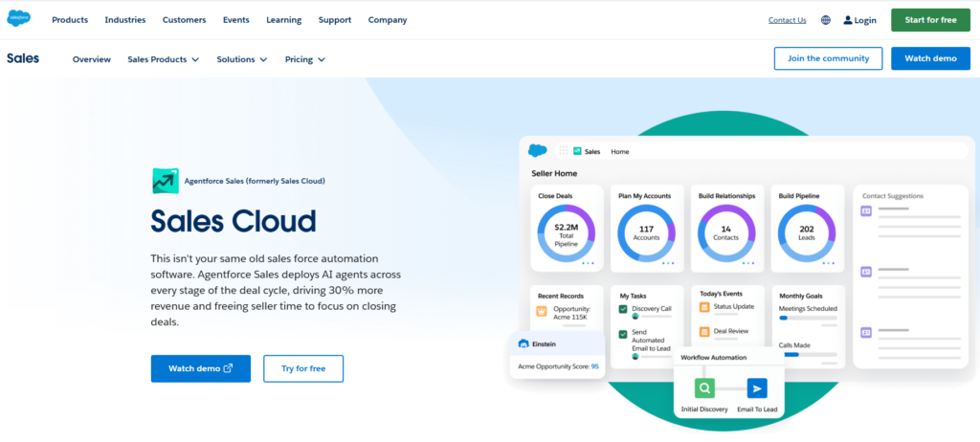Click the Workflow Automation card title
This screenshot has width=980, height=442.
click(713, 358)
